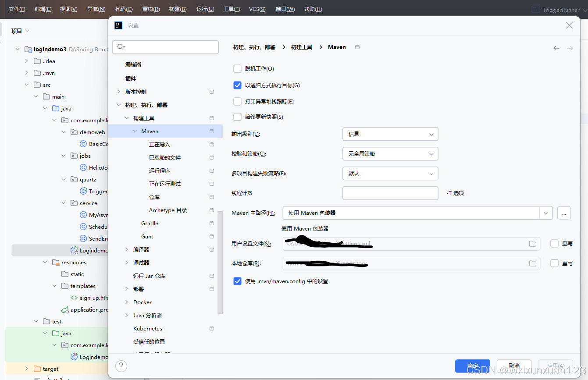Browse folder icon for 本地仓库

(x=533, y=263)
